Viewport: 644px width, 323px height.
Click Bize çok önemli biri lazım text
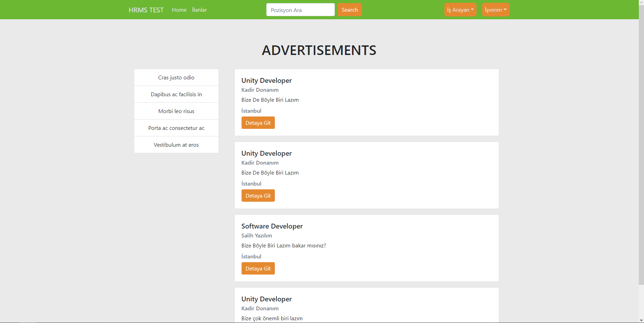coord(272,319)
